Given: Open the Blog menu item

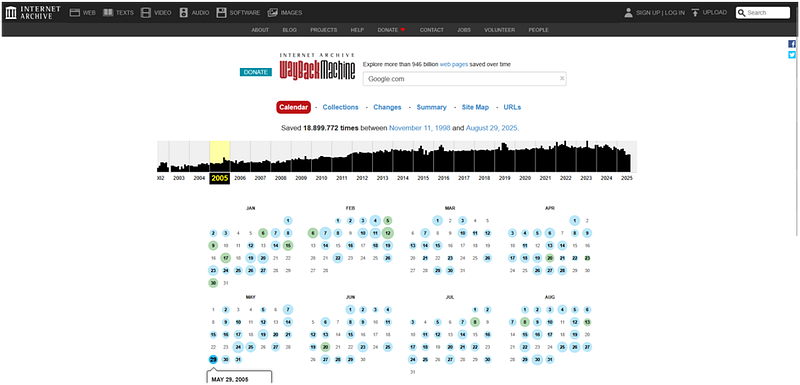Looking at the screenshot, I should (289, 30).
